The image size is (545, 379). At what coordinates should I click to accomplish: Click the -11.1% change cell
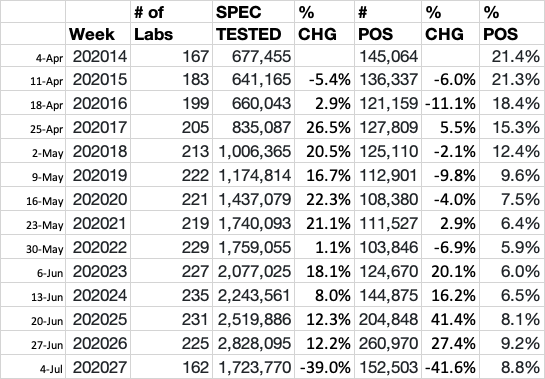pyautogui.click(x=450, y=103)
